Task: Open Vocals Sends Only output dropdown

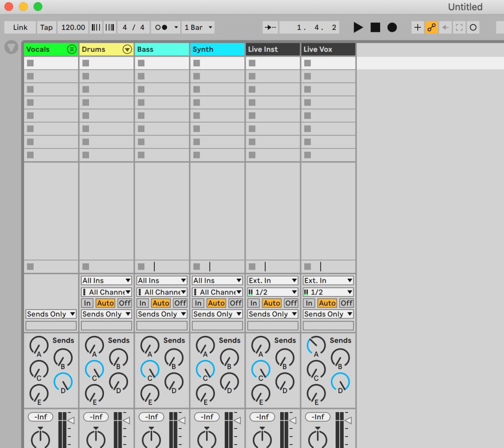Action: pos(51,314)
